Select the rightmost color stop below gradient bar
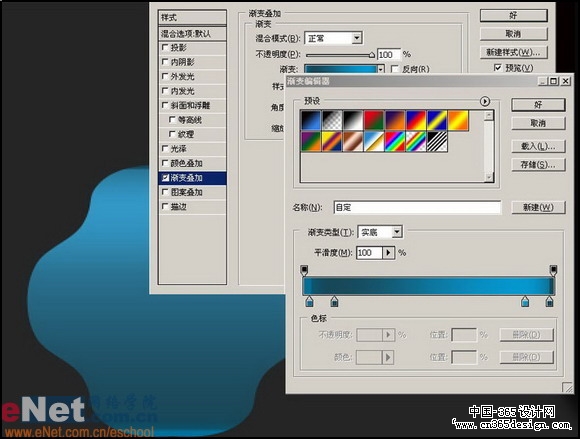Viewport: 580px width, 439px height. [549, 301]
